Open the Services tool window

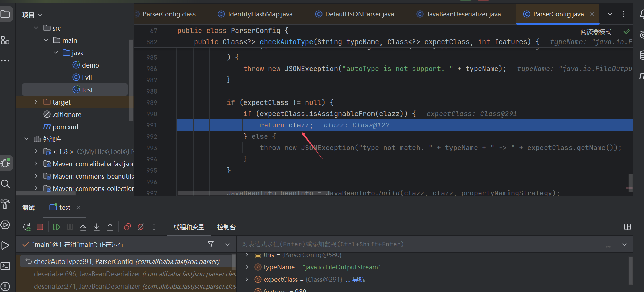tap(5, 225)
